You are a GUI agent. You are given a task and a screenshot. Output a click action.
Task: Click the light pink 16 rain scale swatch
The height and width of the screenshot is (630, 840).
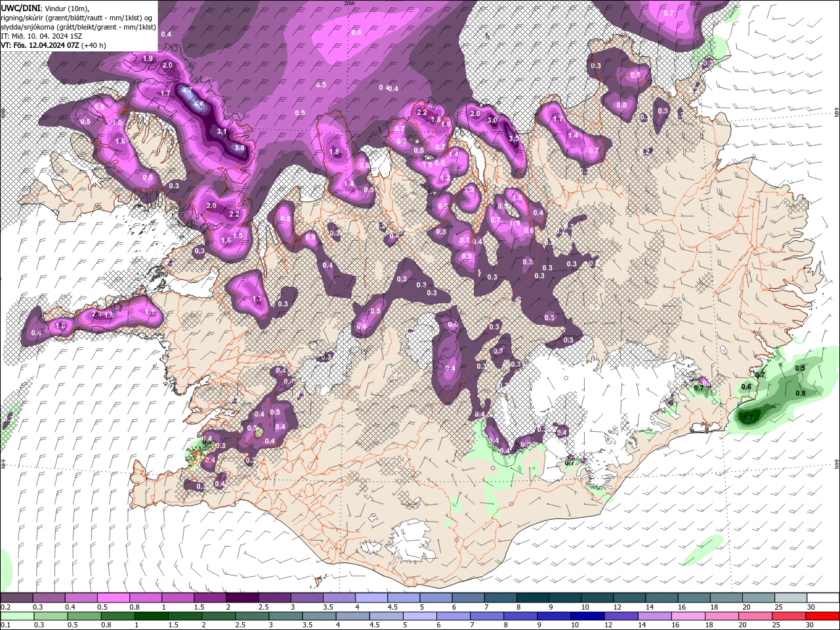[687, 616]
